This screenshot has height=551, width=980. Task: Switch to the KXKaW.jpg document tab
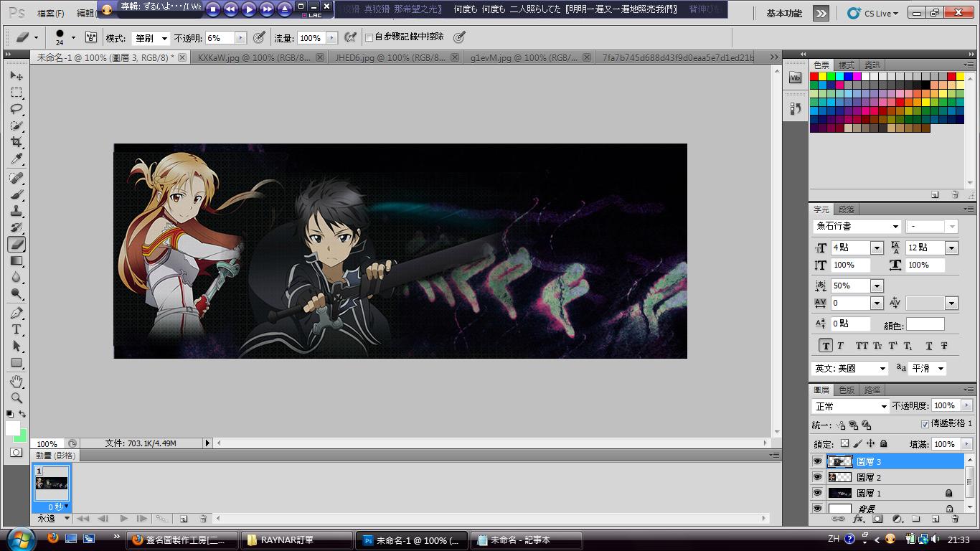(x=254, y=57)
